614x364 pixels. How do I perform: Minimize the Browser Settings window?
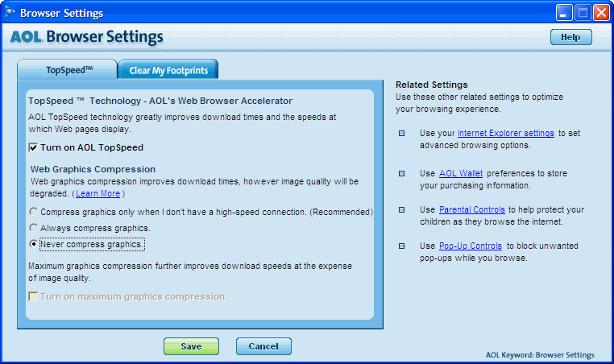tap(564, 13)
